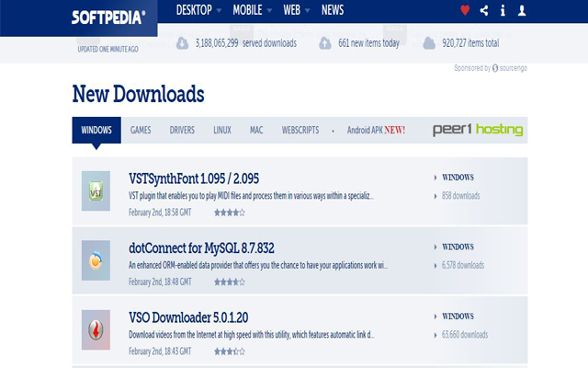Open the DESKTOP menu

click(x=194, y=10)
